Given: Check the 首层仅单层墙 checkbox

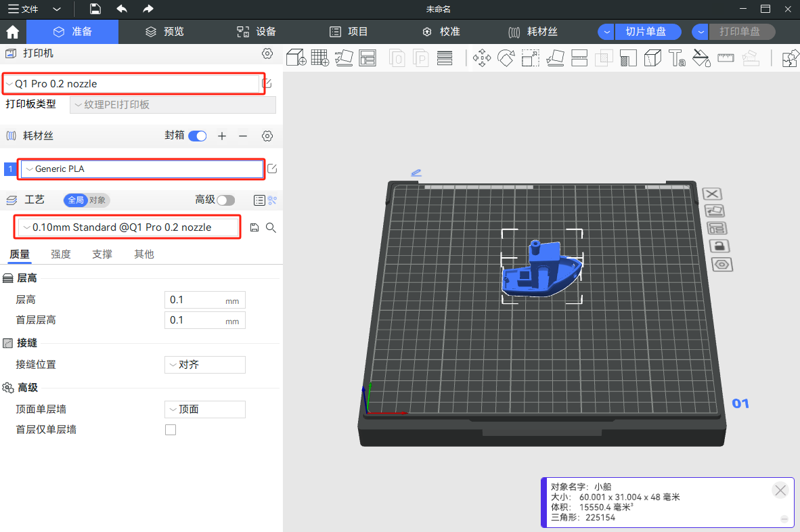Looking at the screenshot, I should (x=171, y=430).
